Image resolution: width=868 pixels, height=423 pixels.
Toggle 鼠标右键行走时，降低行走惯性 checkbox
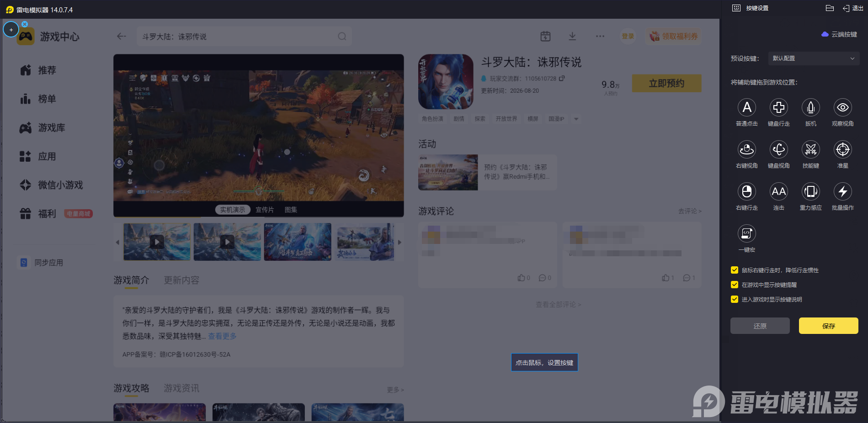tap(735, 270)
